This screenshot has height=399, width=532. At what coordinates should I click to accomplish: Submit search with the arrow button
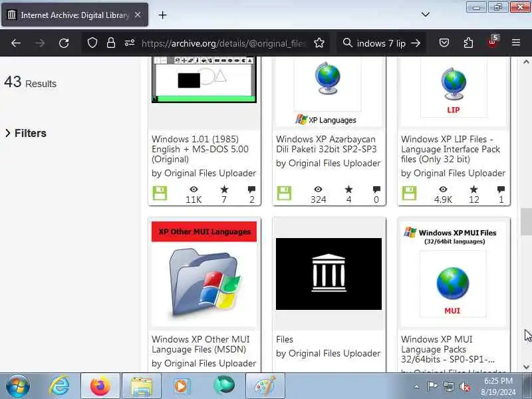click(x=416, y=43)
